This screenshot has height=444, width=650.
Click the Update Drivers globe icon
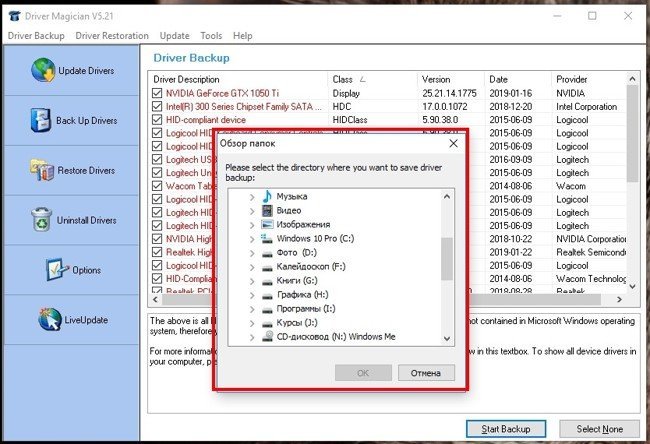(x=43, y=70)
